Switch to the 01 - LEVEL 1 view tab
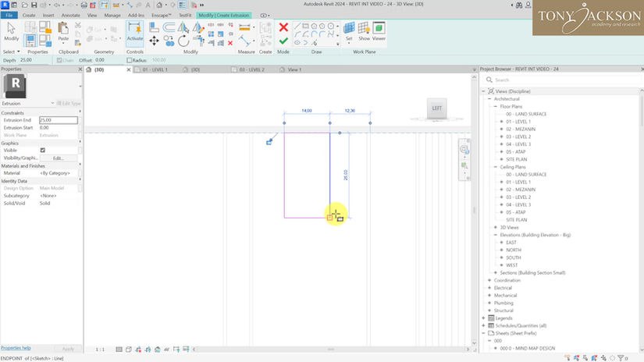This screenshot has height=362, width=644. click(x=155, y=69)
